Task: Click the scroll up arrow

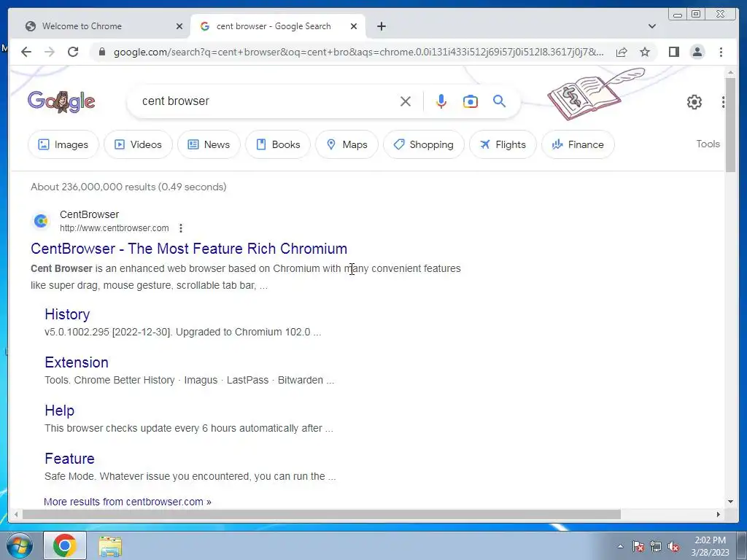Action: 730,72
